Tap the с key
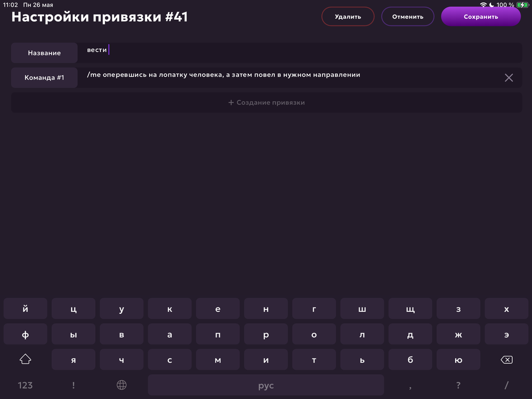Screen dimensions: 532x399 click(170, 360)
